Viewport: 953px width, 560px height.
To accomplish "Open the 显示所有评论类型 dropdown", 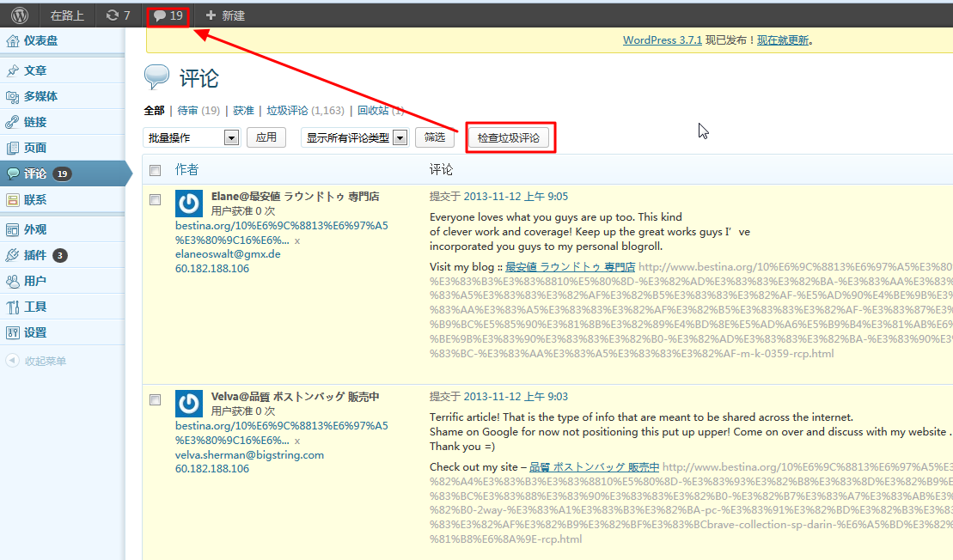I will 354,138.
